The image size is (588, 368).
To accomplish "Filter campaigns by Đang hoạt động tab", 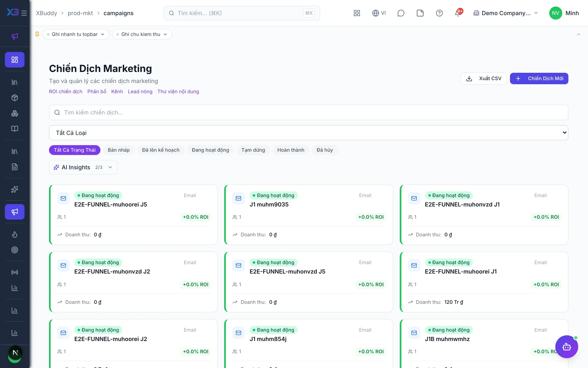I will click(210, 150).
